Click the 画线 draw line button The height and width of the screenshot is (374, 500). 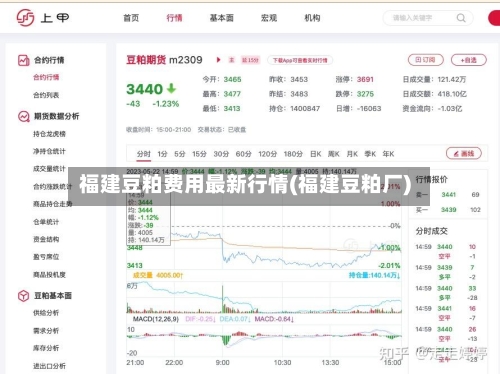[464, 153]
